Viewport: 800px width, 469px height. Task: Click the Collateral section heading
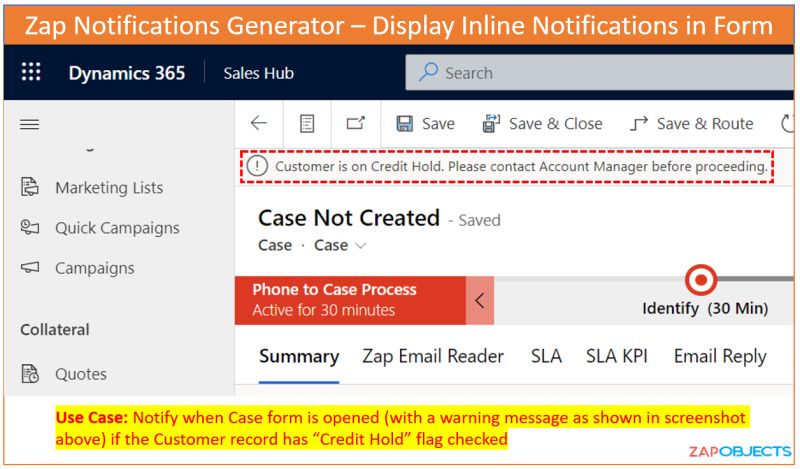tap(55, 330)
